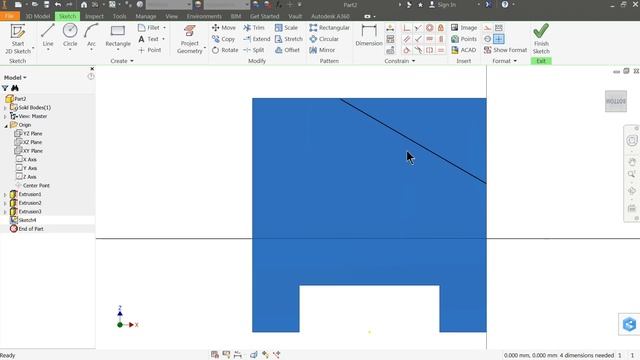Select XZ Plane in browser

point(29,142)
